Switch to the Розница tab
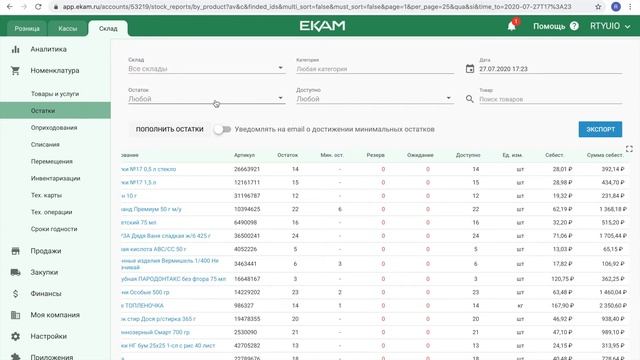Screen dimensions: 640x360 point(27,29)
